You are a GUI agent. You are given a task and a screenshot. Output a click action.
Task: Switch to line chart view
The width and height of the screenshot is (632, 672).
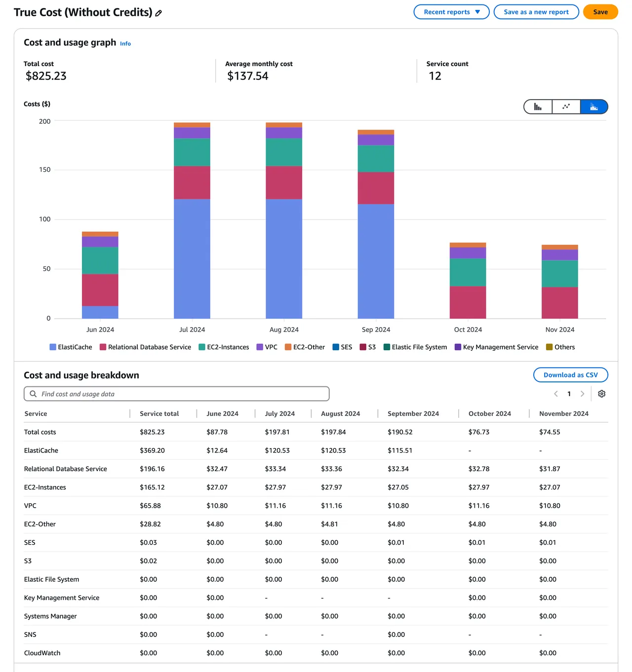tap(566, 107)
